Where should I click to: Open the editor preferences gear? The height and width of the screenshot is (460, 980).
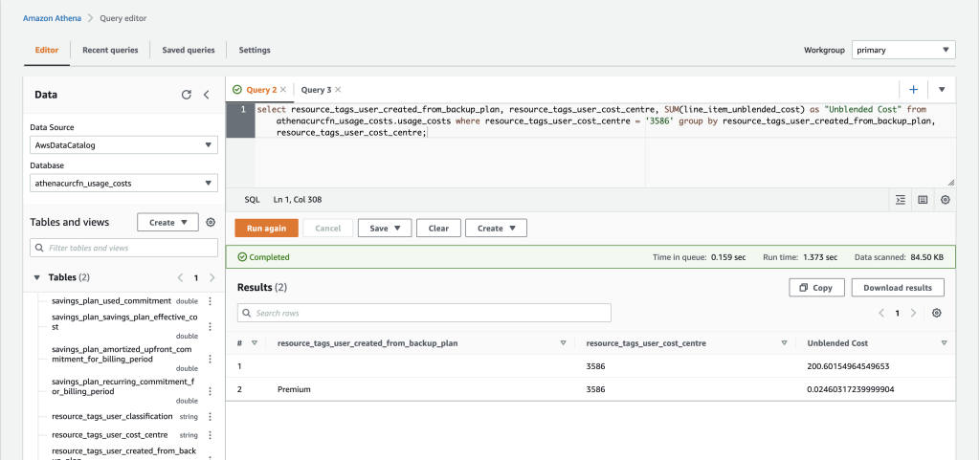pos(945,200)
